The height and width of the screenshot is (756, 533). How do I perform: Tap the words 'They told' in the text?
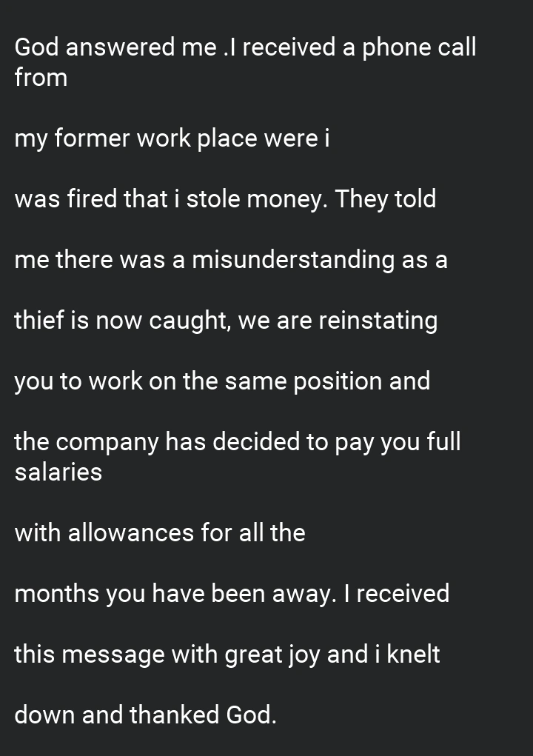pyautogui.click(x=386, y=199)
